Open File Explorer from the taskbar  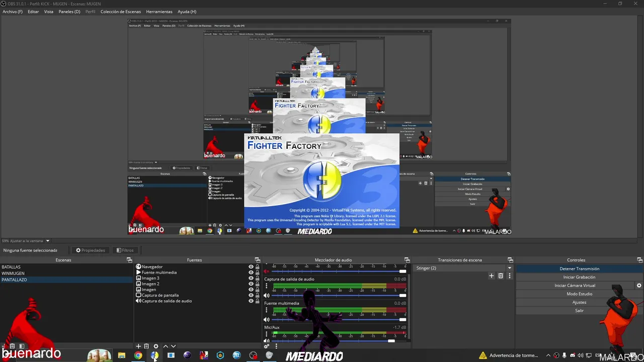pyautogui.click(x=121, y=355)
